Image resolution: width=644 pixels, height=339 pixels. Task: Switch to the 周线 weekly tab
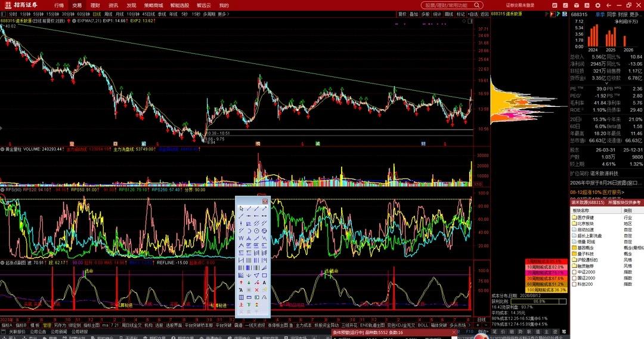(x=109, y=14)
